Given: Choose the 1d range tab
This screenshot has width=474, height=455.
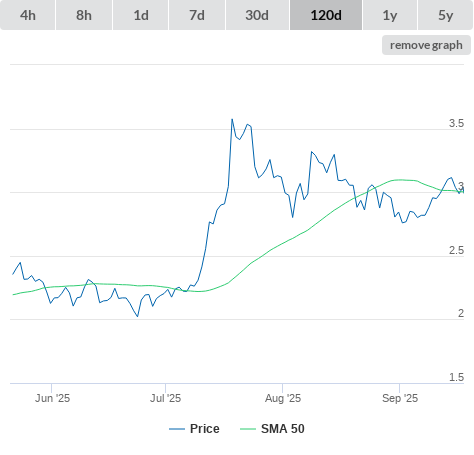Looking at the screenshot, I should point(141,15).
